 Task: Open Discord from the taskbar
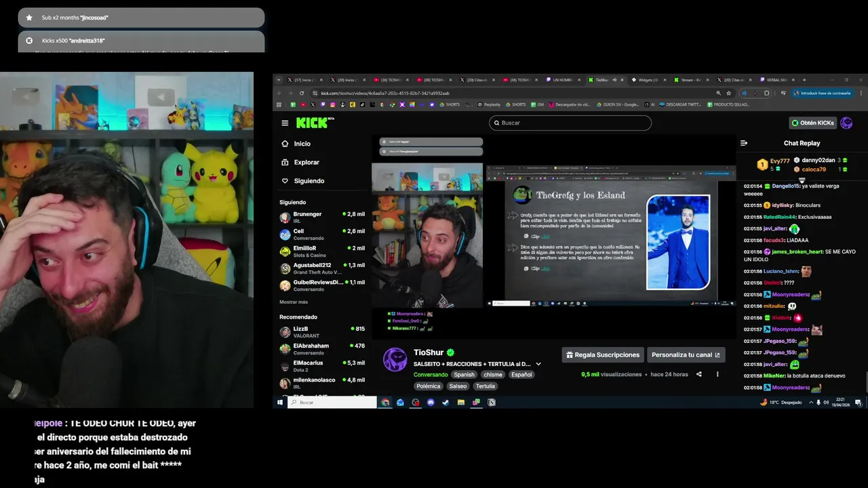tap(431, 403)
